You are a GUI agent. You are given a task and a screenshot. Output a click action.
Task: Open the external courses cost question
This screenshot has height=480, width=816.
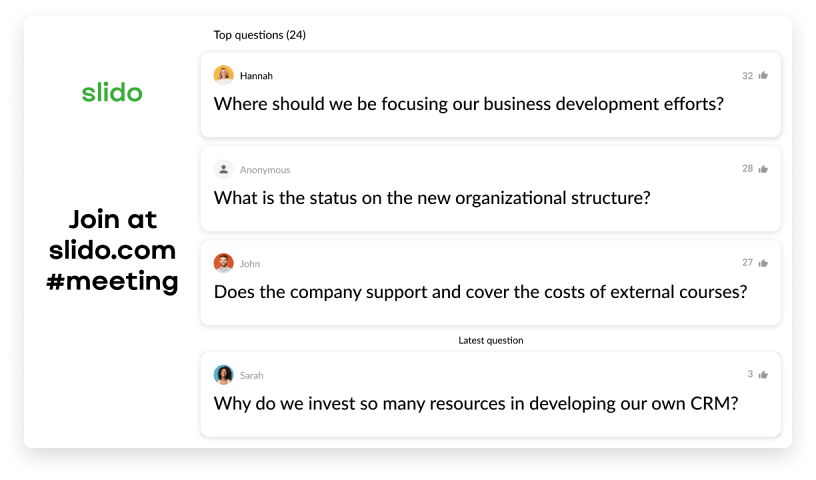pyautogui.click(x=481, y=292)
